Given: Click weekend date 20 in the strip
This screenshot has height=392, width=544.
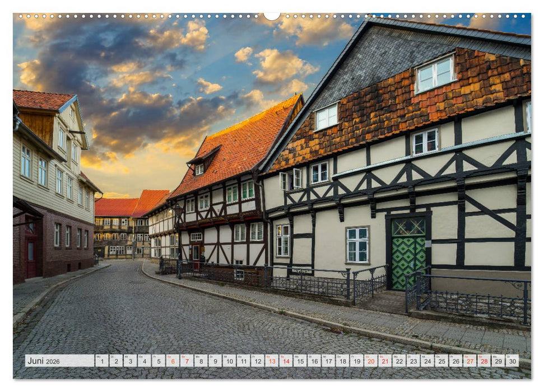Looking at the screenshot, I should point(371,362).
